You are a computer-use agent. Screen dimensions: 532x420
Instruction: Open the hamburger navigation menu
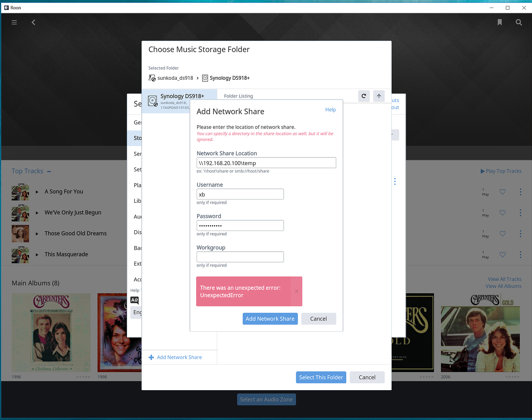(x=14, y=22)
